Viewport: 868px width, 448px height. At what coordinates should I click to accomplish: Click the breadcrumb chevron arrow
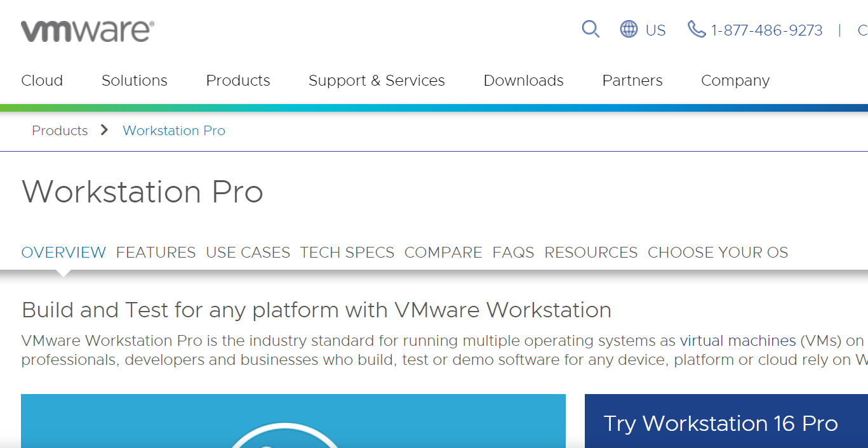coord(103,130)
